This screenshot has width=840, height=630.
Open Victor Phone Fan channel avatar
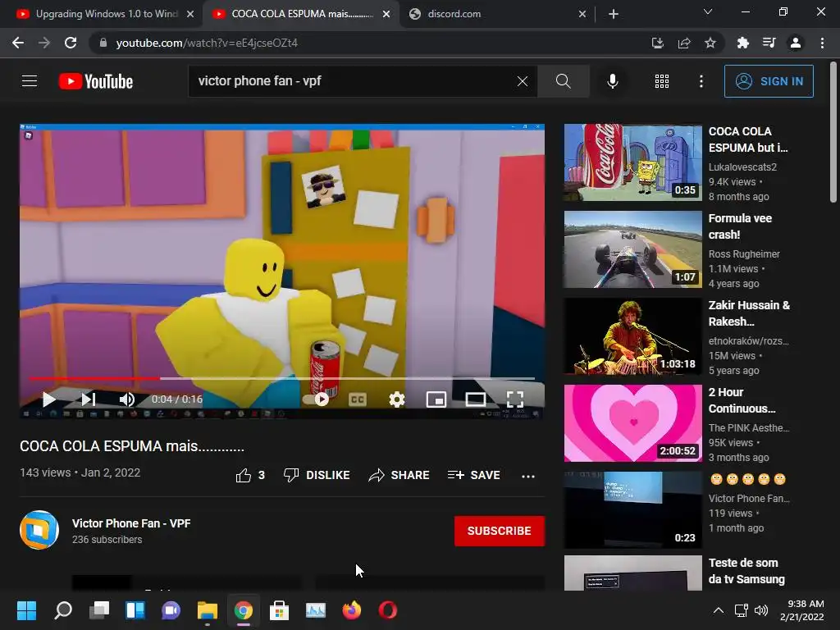pyautogui.click(x=39, y=530)
